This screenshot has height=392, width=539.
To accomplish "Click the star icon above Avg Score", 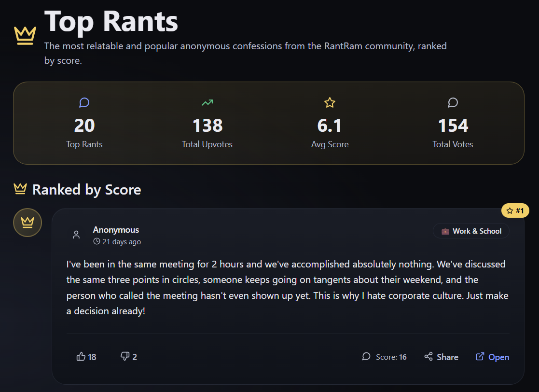I will point(330,102).
